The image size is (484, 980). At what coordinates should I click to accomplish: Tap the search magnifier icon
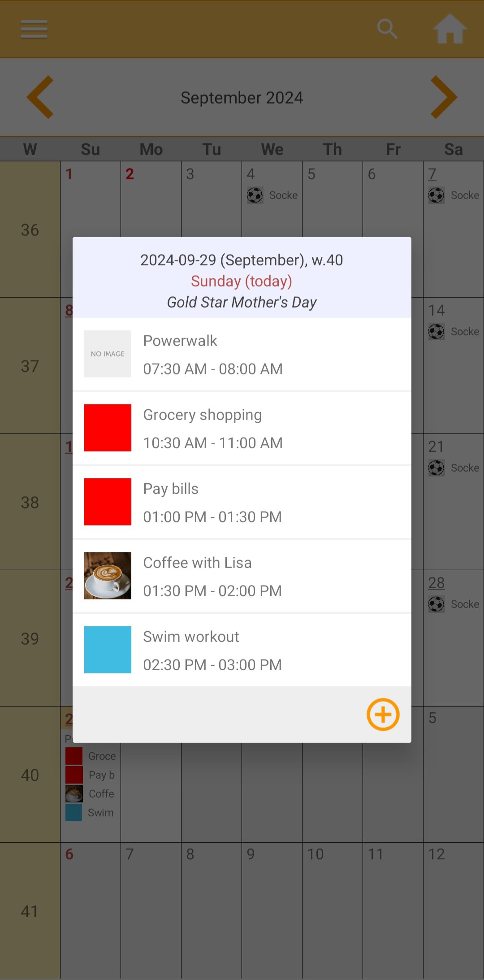tap(387, 30)
